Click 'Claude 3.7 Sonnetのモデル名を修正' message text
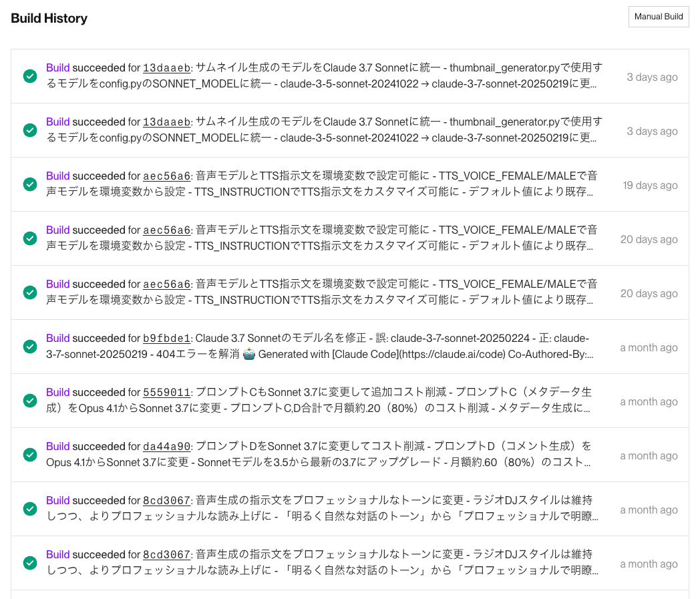This screenshot has height=599, width=700. tap(281, 339)
